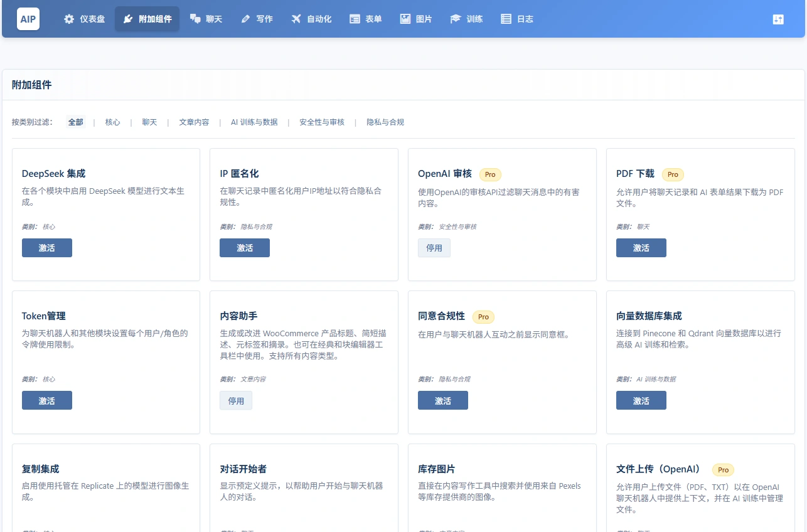
Task: Click the Pro badge on OpenAI 审核
Action: 490,174
